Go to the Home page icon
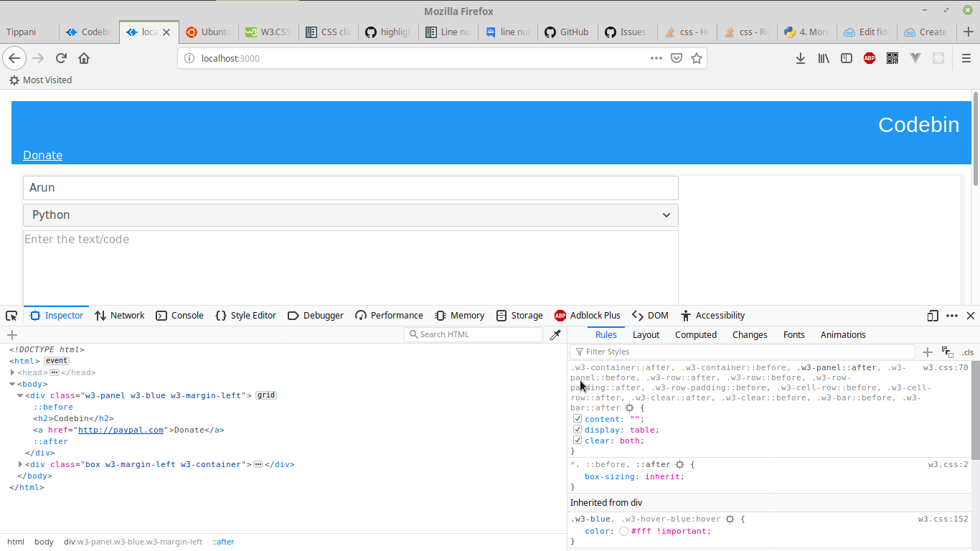The width and height of the screenshot is (980, 551). coord(84,58)
